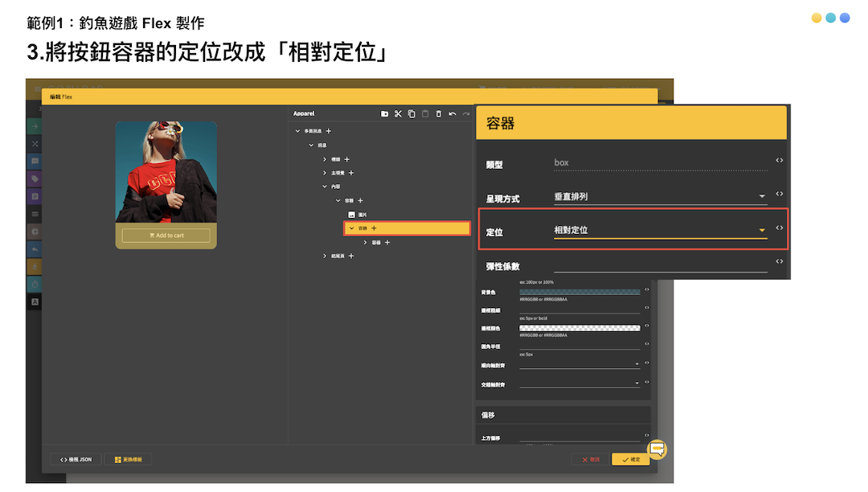Click the red 取消 cancel button
This screenshot has width=868, height=492.
[591, 459]
